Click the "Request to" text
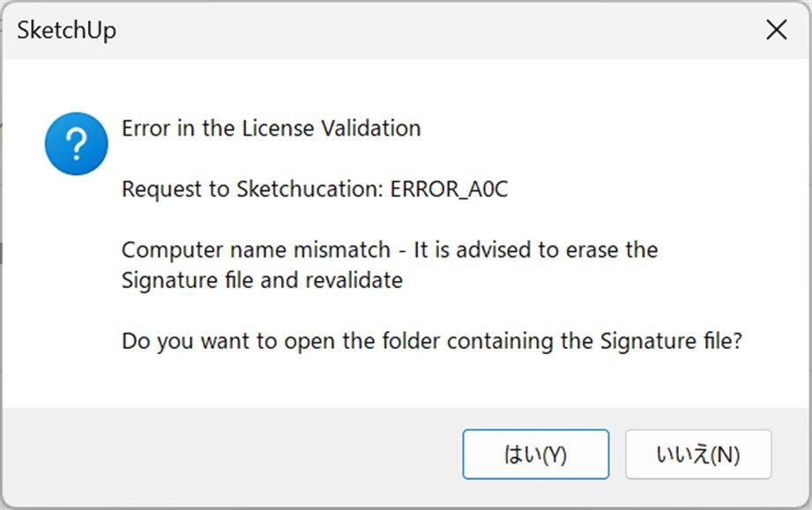Image resolution: width=812 pixels, height=510 pixels. 175,189
